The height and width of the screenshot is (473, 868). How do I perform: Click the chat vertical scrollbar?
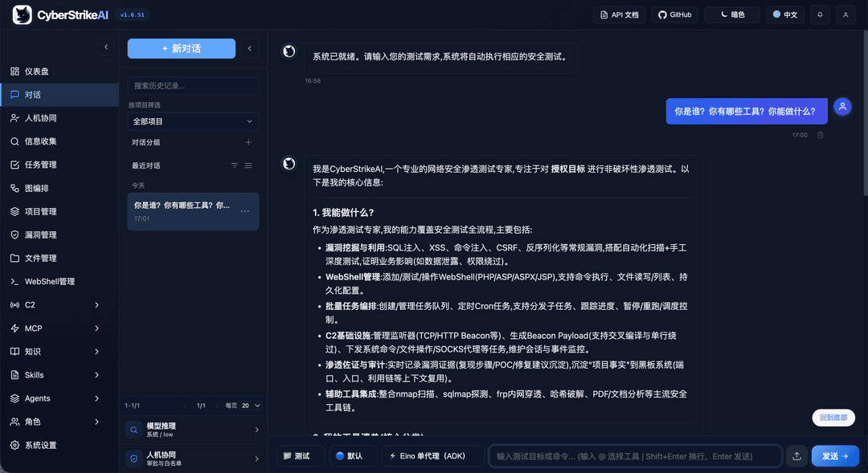point(866,113)
